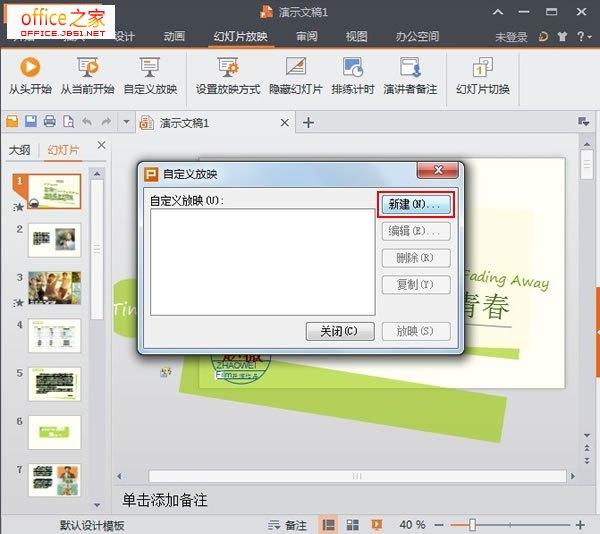Click the 隐藏幻灯片 hide slide icon
600x534 pixels.
[295, 68]
